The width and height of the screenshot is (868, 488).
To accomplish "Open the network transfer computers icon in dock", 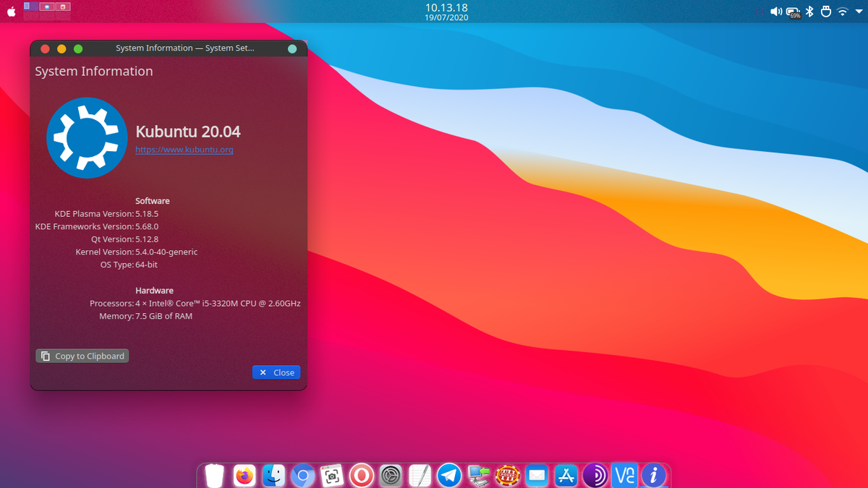I will [479, 475].
